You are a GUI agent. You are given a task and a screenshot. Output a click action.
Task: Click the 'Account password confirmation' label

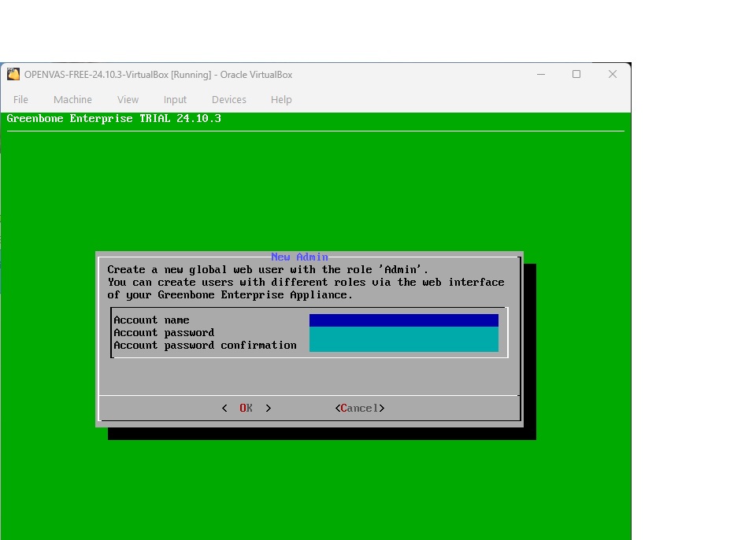[x=205, y=346]
